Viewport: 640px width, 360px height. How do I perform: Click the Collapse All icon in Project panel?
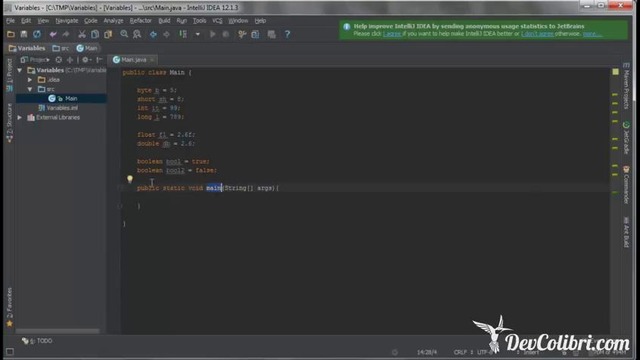[x=70, y=60]
